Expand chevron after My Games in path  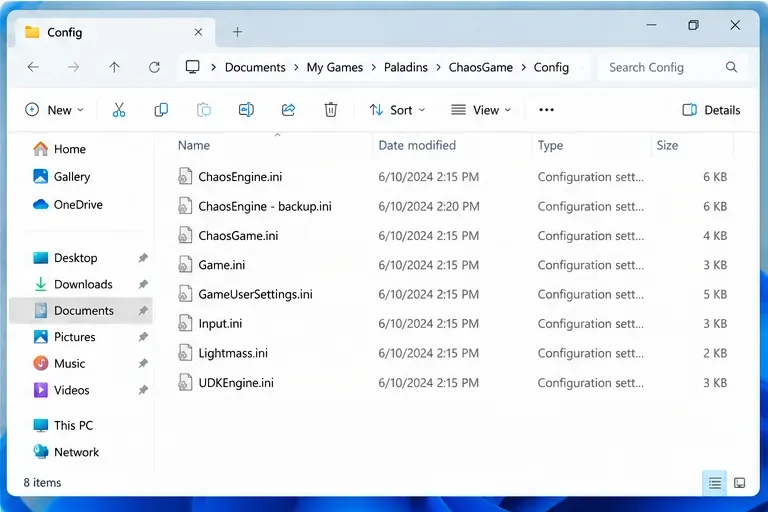pos(374,67)
